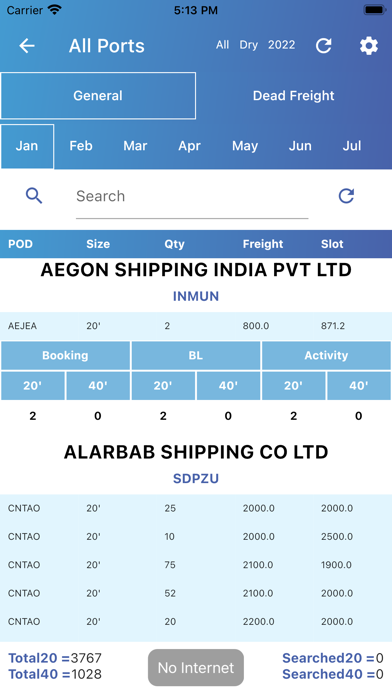Tap the back arrow icon
The height and width of the screenshot is (696, 392).
(x=27, y=46)
